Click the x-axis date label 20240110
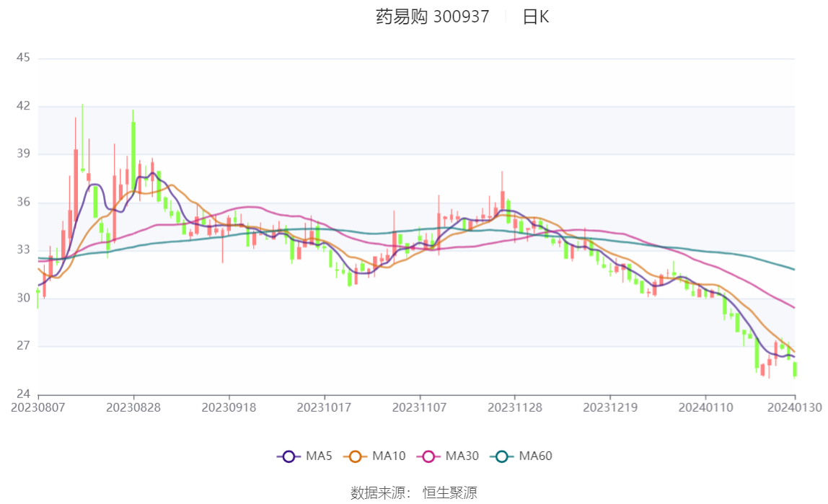This screenshot has width=828, height=504. [x=705, y=407]
